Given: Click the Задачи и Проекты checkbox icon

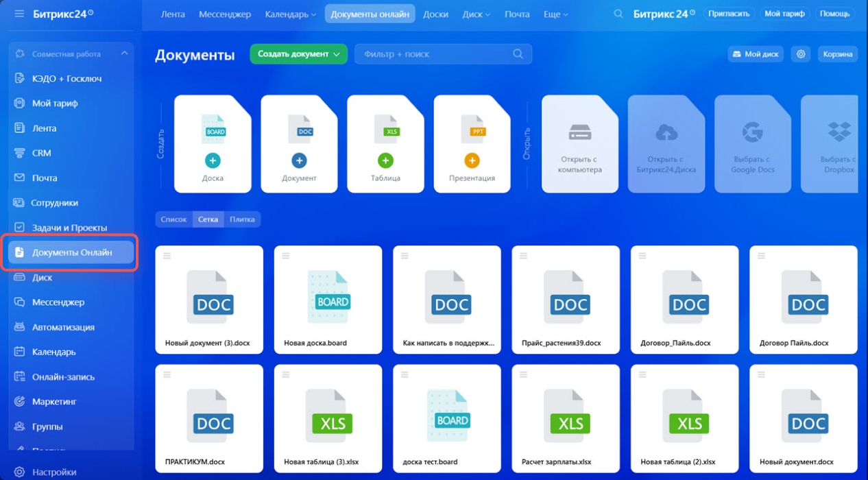Looking at the screenshot, I should [x=19, y=227].
